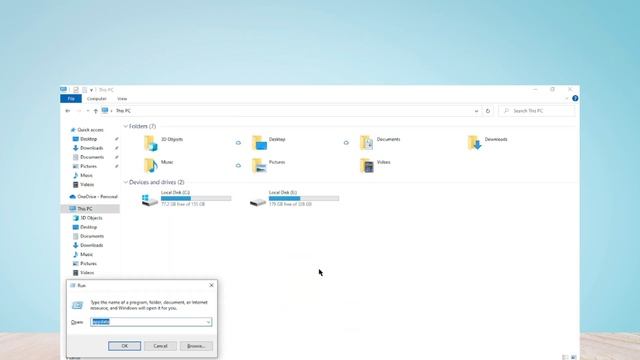Open Music under This PC in sidebar
640x360 pixels.
(83, 254)
